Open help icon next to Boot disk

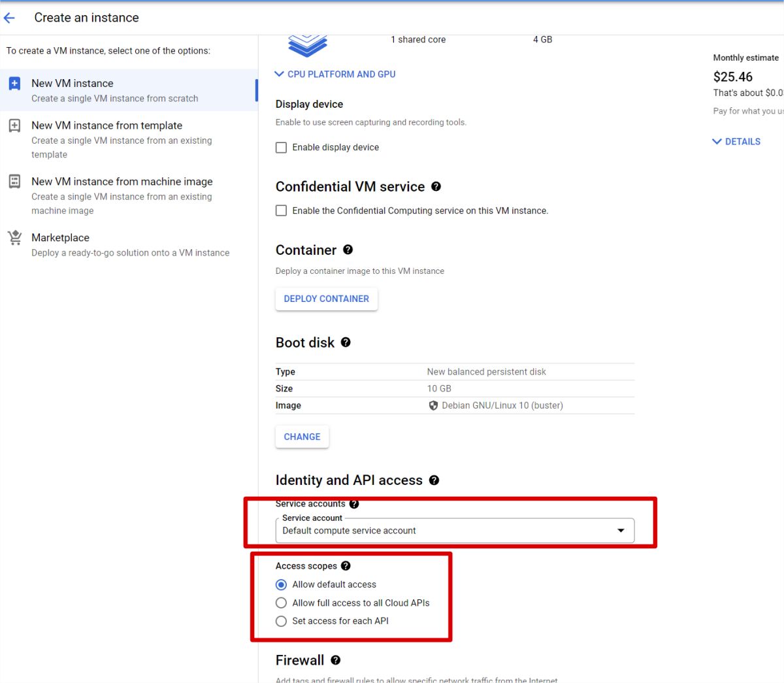click(x=346, y=342)
